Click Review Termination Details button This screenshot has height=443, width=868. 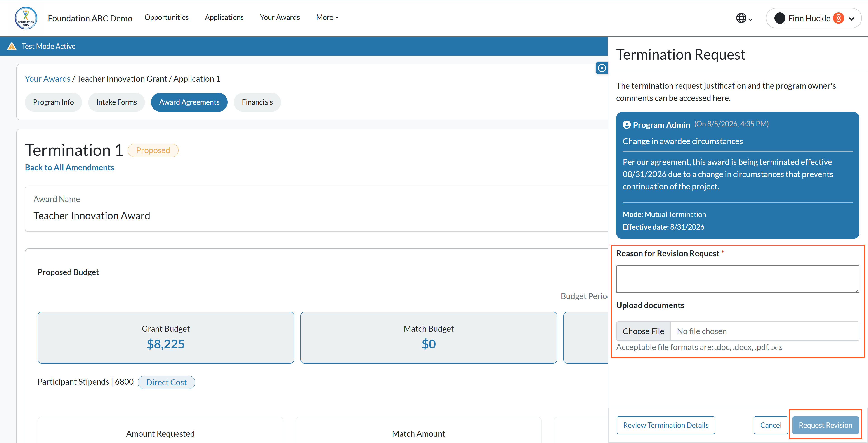click(x=666, y=425)
